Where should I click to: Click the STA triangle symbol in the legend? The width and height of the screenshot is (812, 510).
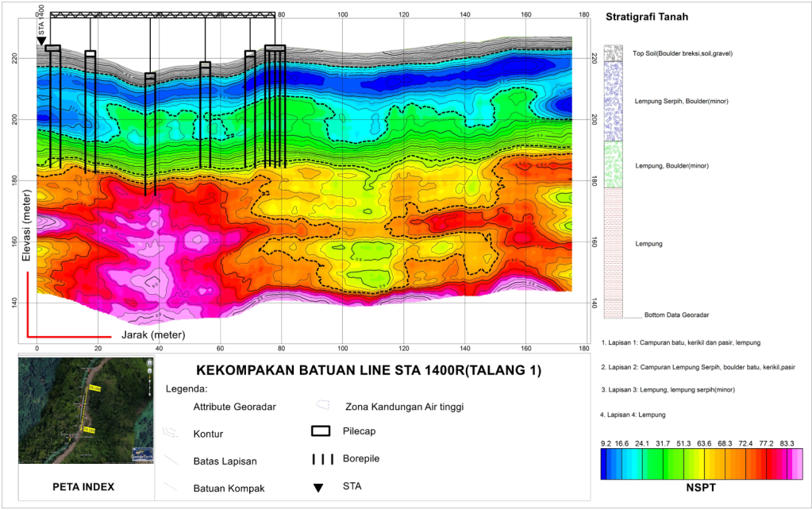click(x=319, y=487)
